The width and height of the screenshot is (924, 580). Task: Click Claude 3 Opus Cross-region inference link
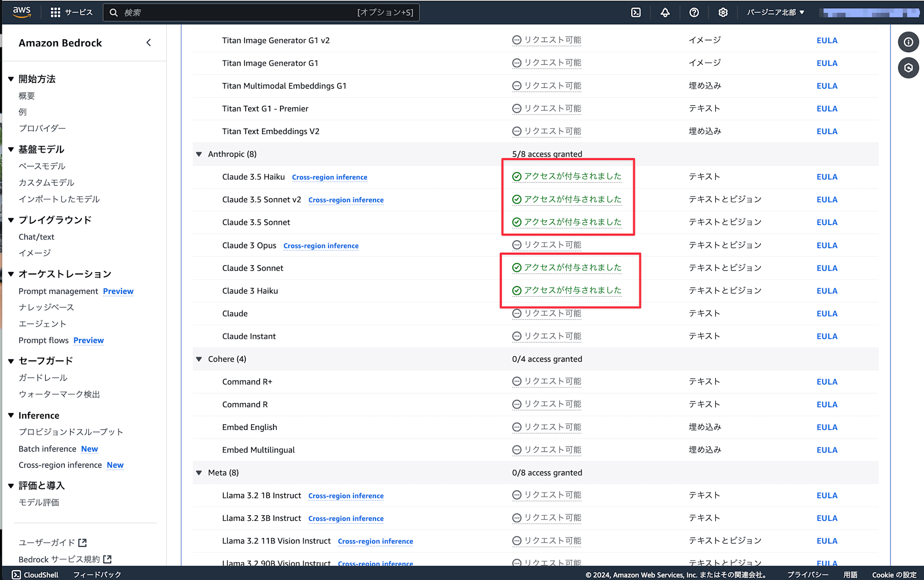[x=321, y=245]
